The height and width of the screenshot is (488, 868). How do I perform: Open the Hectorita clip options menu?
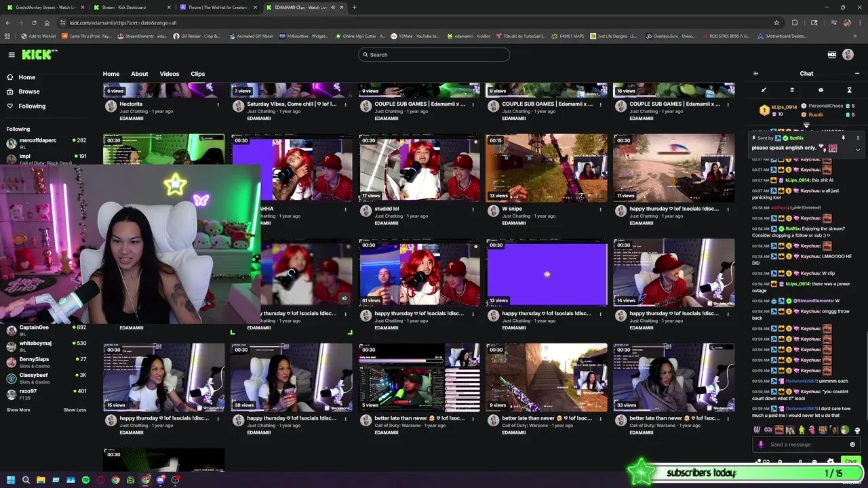point(218,105)
